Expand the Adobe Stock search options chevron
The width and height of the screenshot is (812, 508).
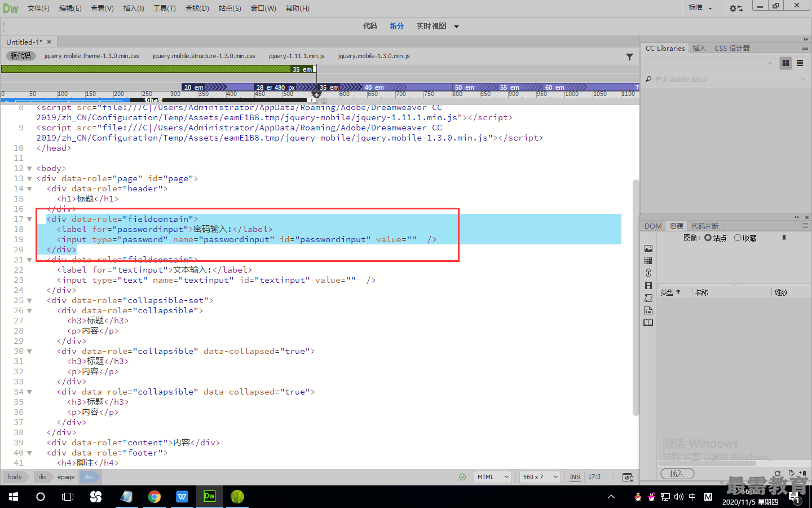pyautogui.click(x=802, y=79)
